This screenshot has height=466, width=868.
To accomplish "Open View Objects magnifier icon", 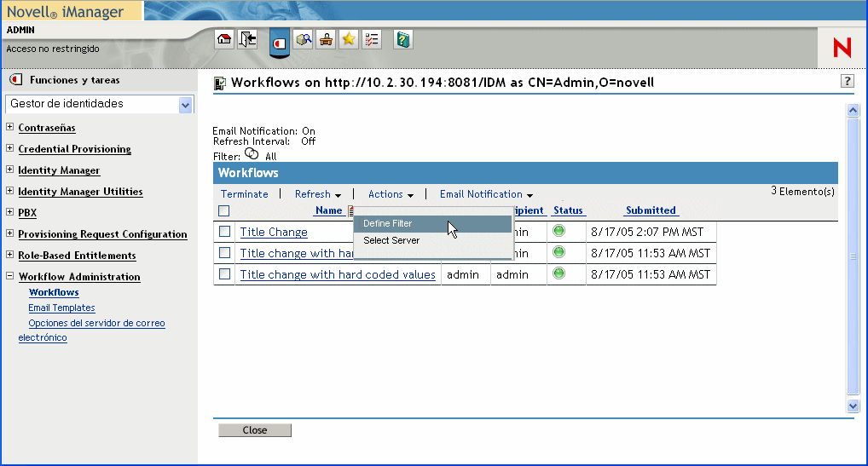I will point(303,39).
